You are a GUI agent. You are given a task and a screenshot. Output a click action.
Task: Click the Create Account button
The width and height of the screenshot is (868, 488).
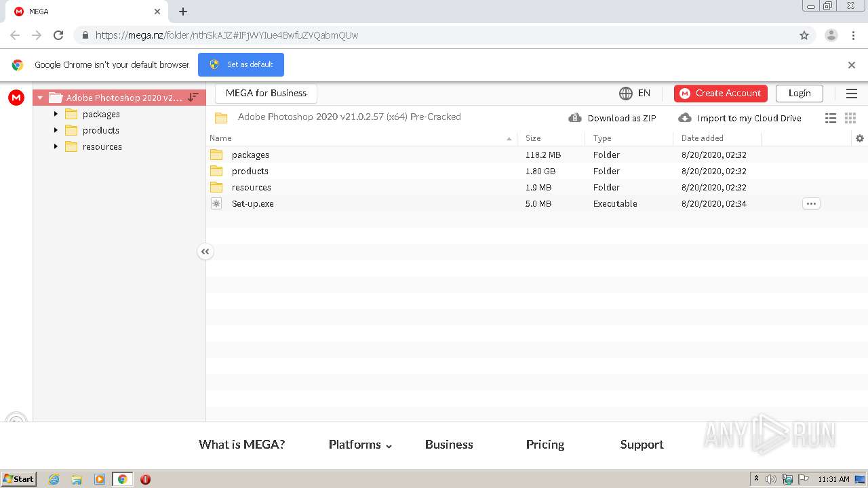coord(721,93)
